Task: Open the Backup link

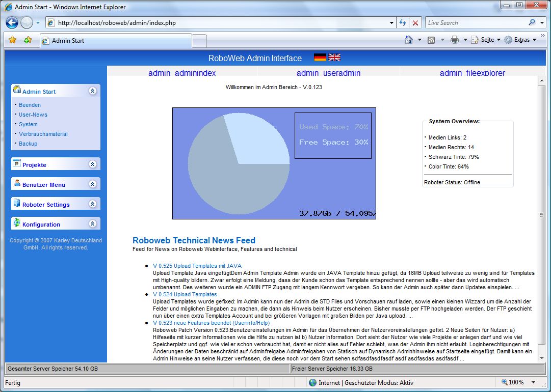Action: (x=28, y=144)
